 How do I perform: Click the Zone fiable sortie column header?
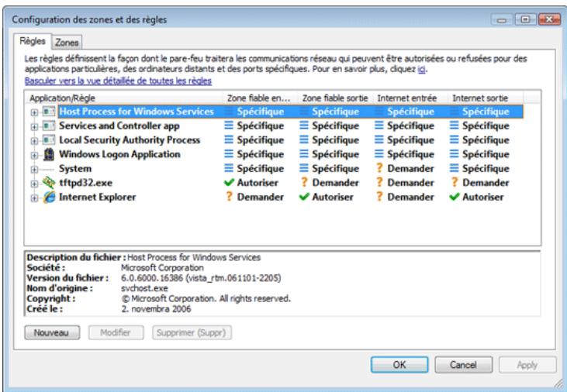click(x=335, y=98)
